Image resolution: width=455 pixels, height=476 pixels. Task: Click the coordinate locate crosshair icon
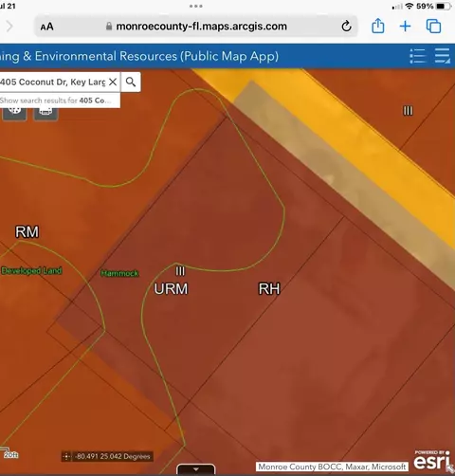pos(66,456)
